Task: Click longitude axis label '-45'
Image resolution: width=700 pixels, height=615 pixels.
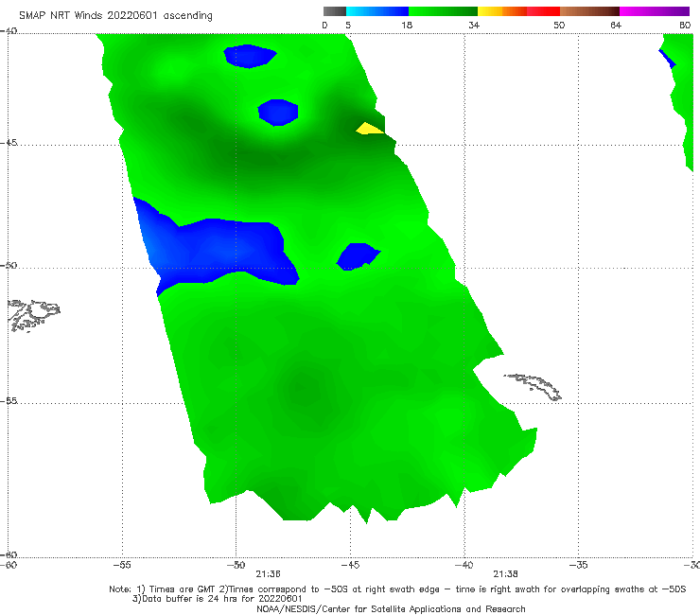Action: pos(350,565)
